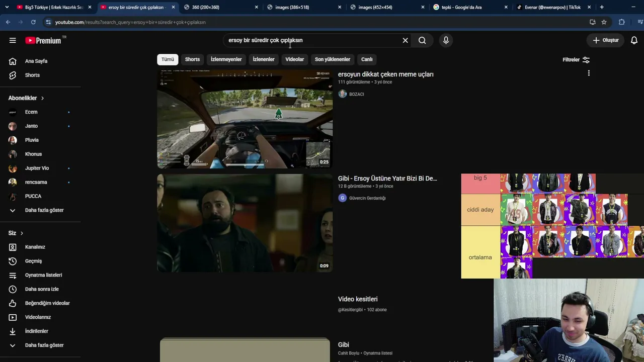Viewport: 644px width, 362px height.
Task: Click the browser address bar URL
Action: click(x=130, y=22)
